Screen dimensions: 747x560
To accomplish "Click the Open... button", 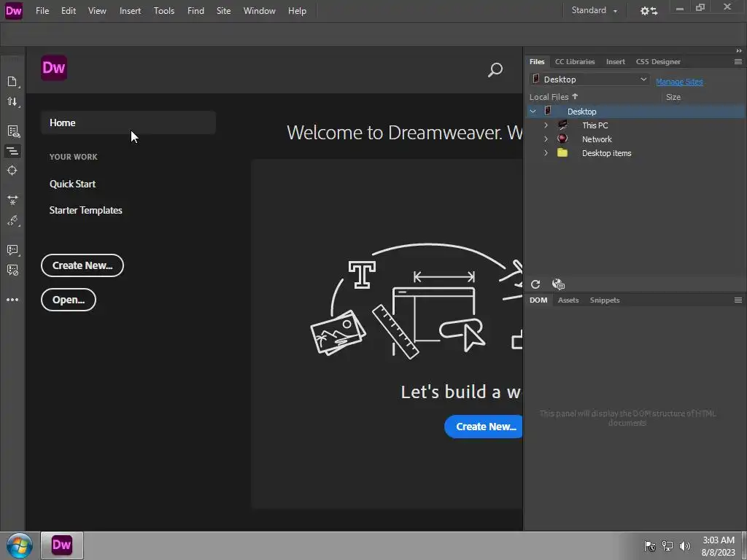I will (x=69, y=300).
